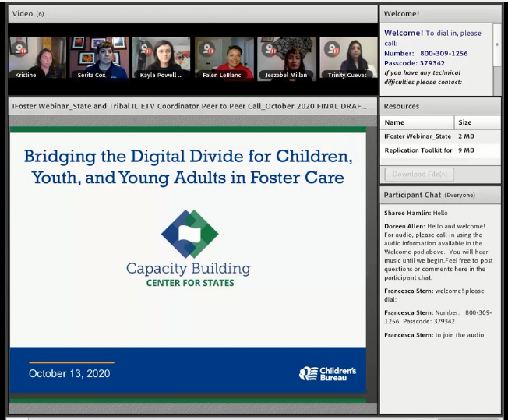Select Jeszabel Millan's video thumbnail
Screen dimensions: 508x420
click(287, 58)
